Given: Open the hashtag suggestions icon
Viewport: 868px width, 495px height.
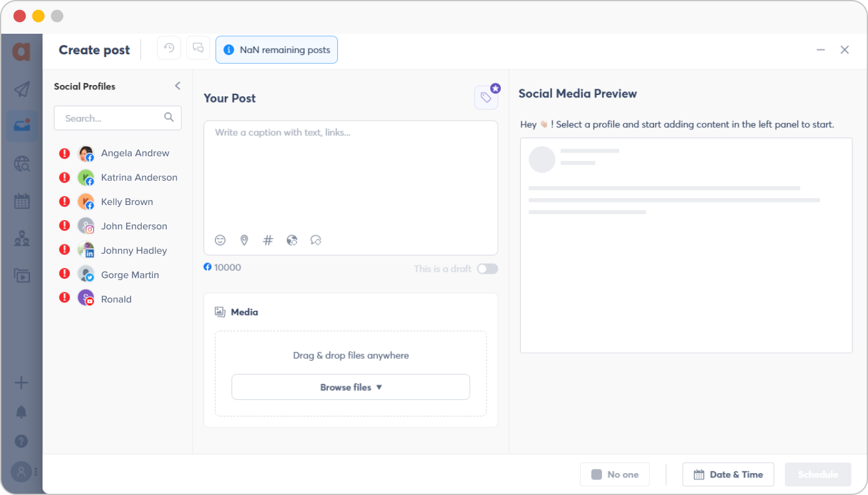Looking at the screenshot, I should [268, 240].
